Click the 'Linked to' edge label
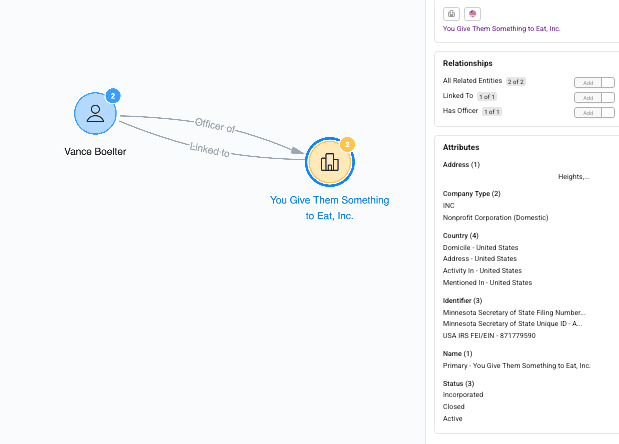Screen dimensions: 619x444 [210, 151]
